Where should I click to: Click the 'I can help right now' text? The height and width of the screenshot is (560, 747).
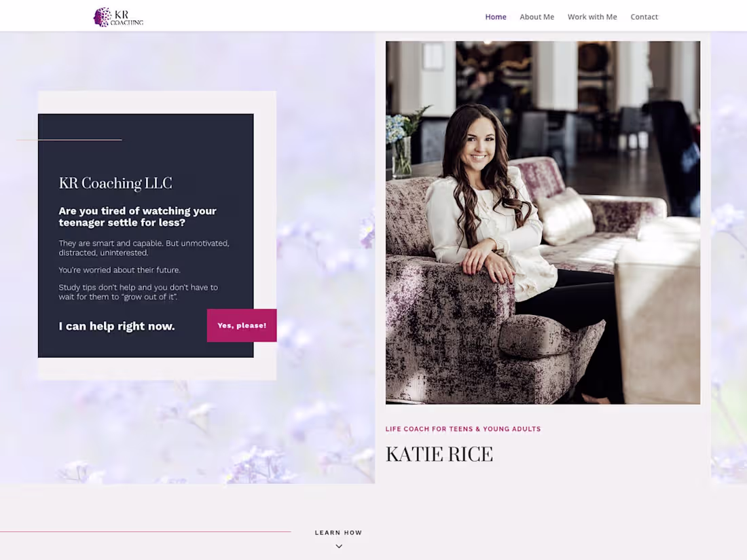(x=117, y=326)
